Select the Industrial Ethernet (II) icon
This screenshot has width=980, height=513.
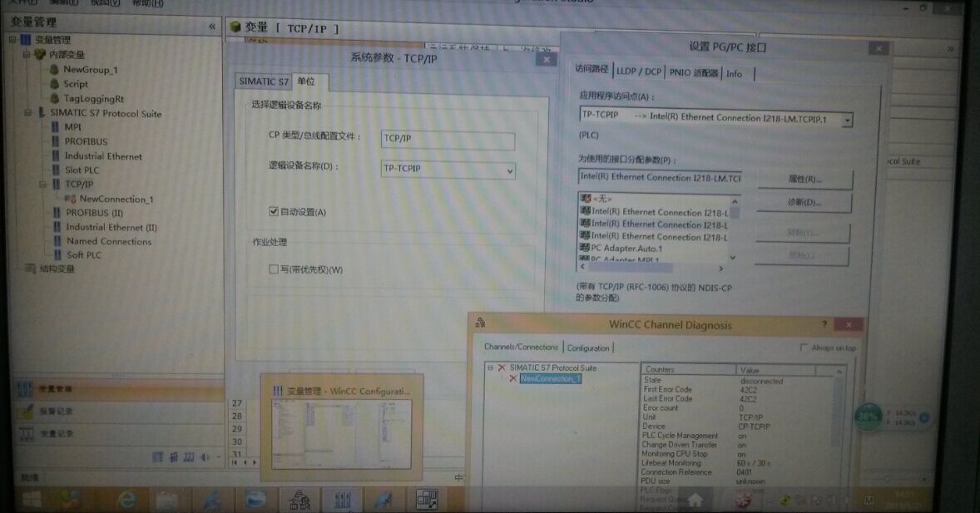pos(57,227)
